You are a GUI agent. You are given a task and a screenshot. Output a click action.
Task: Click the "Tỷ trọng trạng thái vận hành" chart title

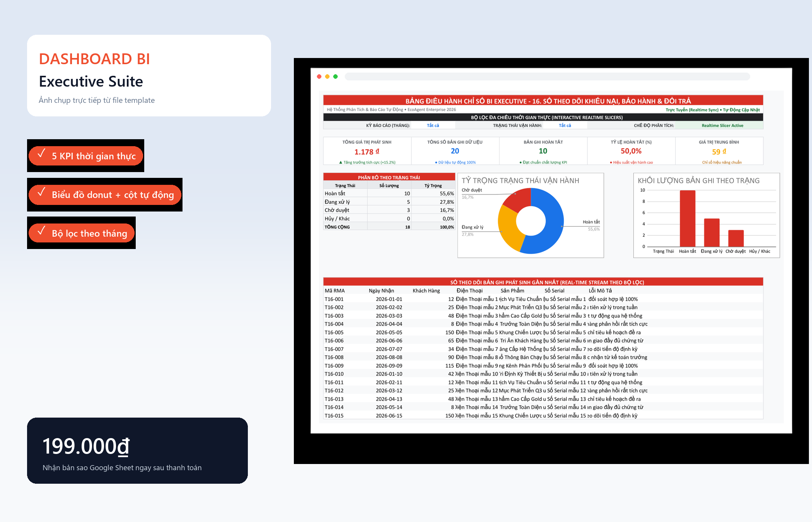click(x=520, y=181)
